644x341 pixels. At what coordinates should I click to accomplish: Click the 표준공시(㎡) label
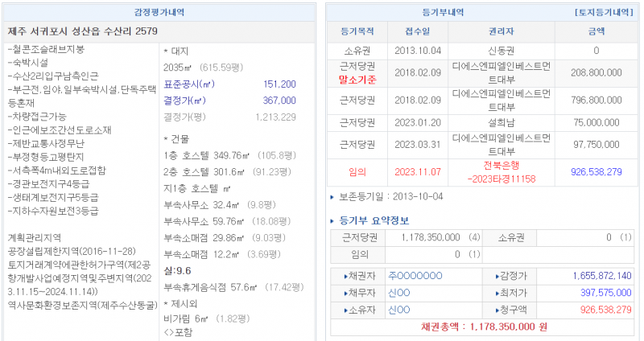point(189,84)
